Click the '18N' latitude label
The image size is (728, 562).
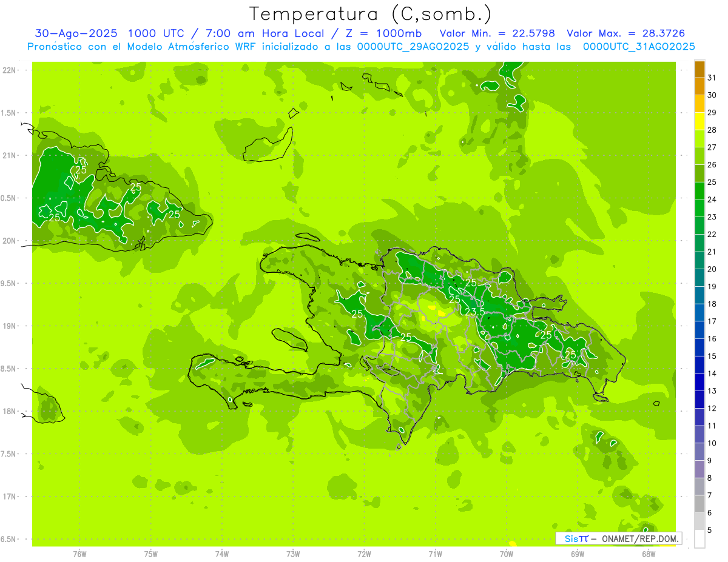click(8, 411)
